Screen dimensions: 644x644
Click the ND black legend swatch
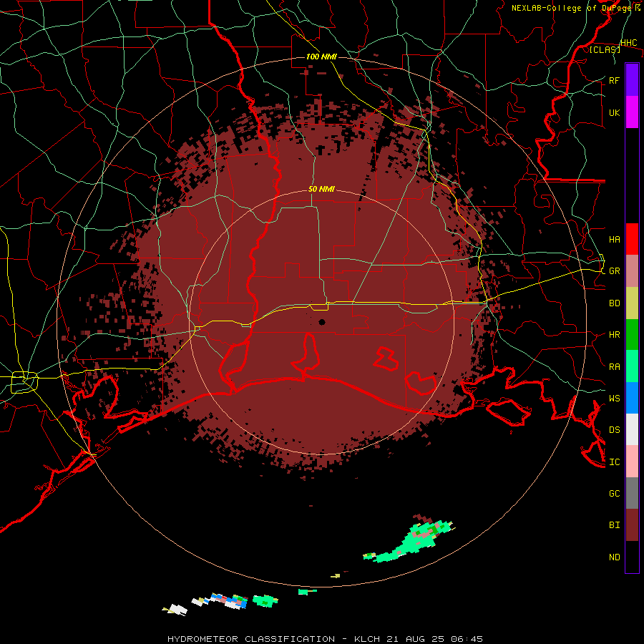tap(632, 557)
